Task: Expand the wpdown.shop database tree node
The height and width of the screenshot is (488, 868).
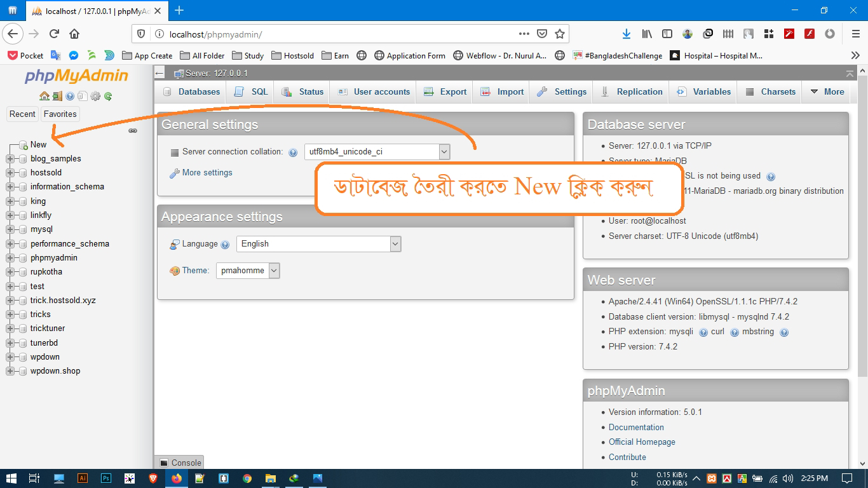Action: [x=10, y=371]
